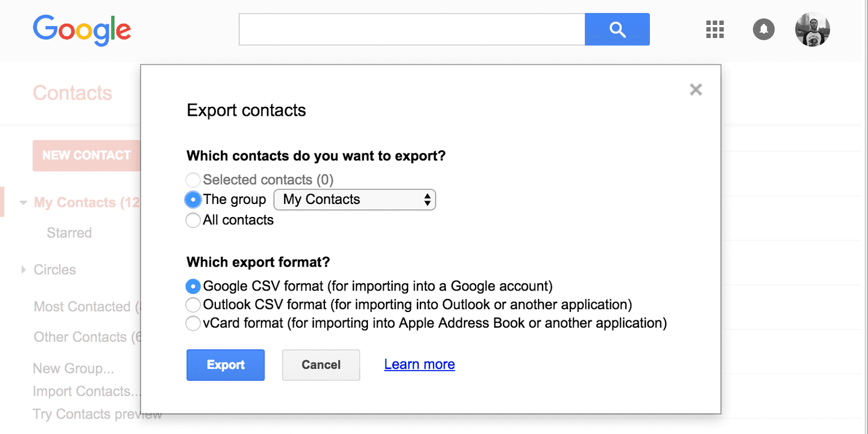Follow the "Learn more" link
The image size is (868, 434).
pyautogui.click(x=419, y=365)
